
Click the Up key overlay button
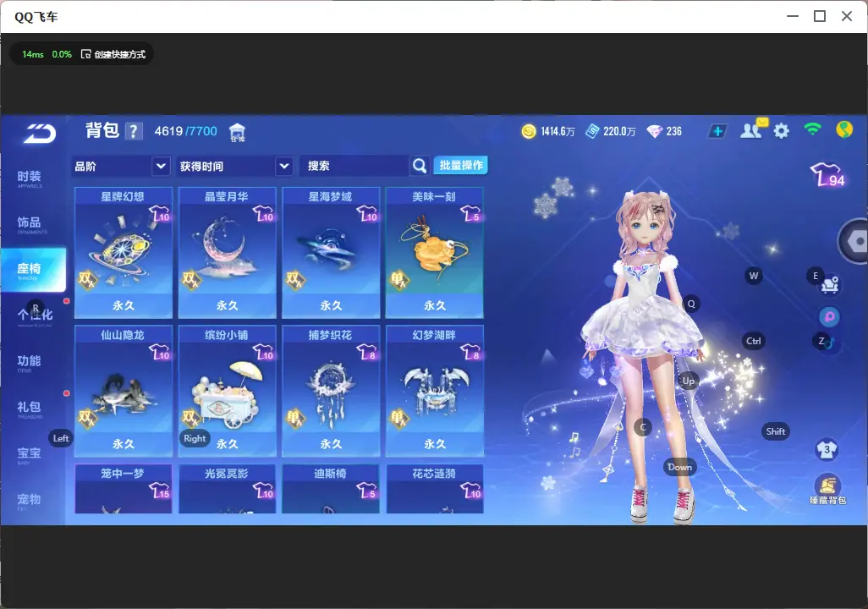click(688, 381)
